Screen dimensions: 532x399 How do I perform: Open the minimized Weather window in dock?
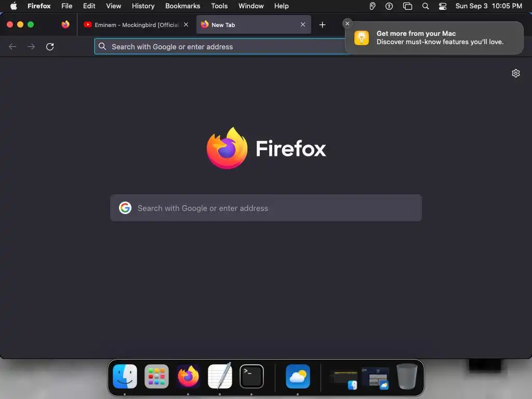[x=375, y=378]
